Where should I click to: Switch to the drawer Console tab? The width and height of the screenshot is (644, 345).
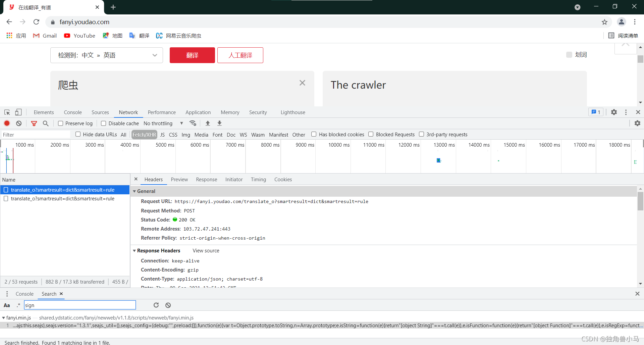(24, 294)
